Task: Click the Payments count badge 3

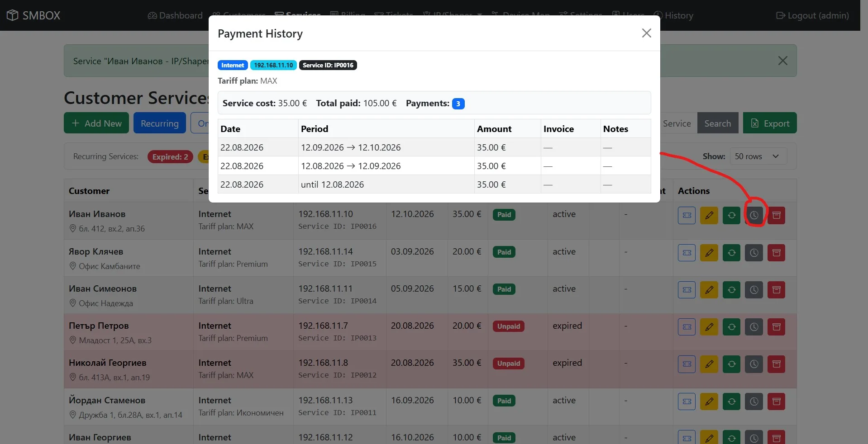Action: (x=458, y=104)
